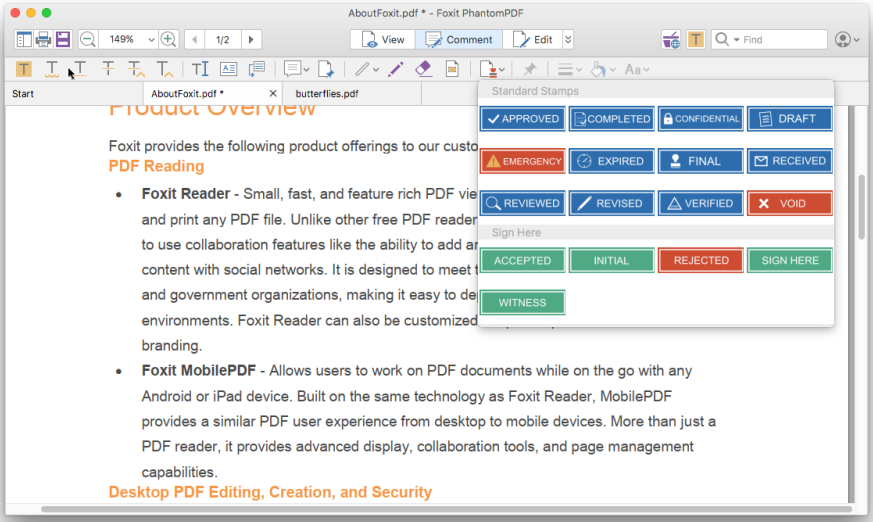Pick the SIGN HERE stamp
This screenshot has height=522, width=873.
click(x=790, y=260)
